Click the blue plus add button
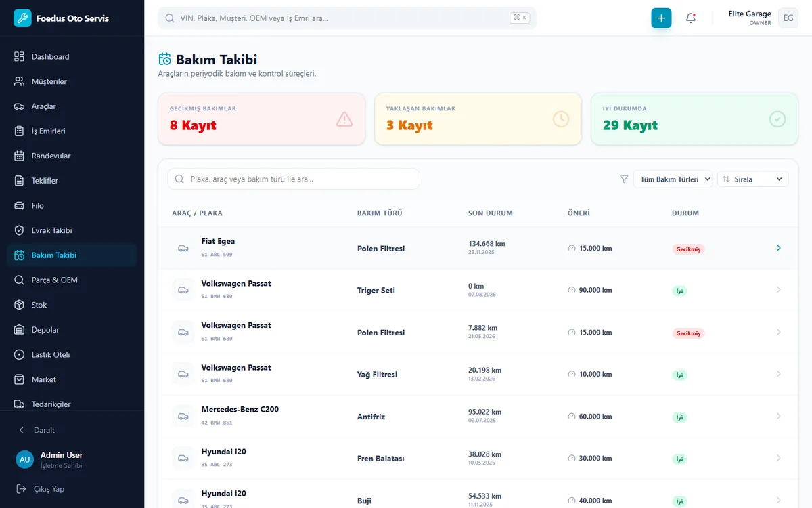Image resolution: width=812 pixels, height=508 pixels. [661, 18]
